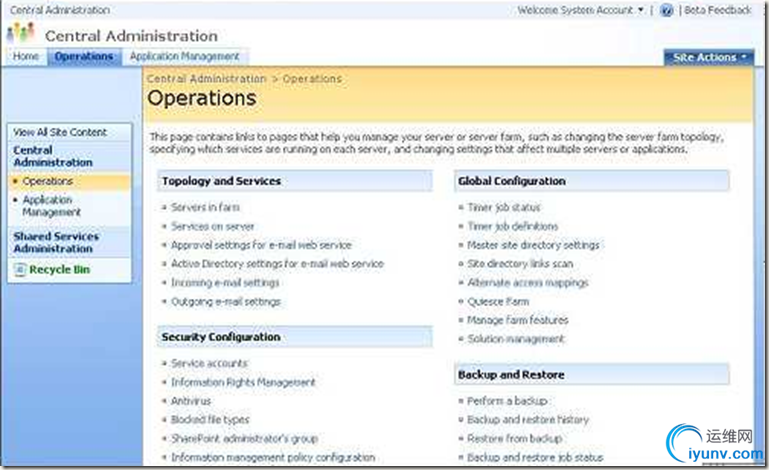Select the Operations tab
The height and width of the screenshot is (470, 769).
(x=84, y=56)
